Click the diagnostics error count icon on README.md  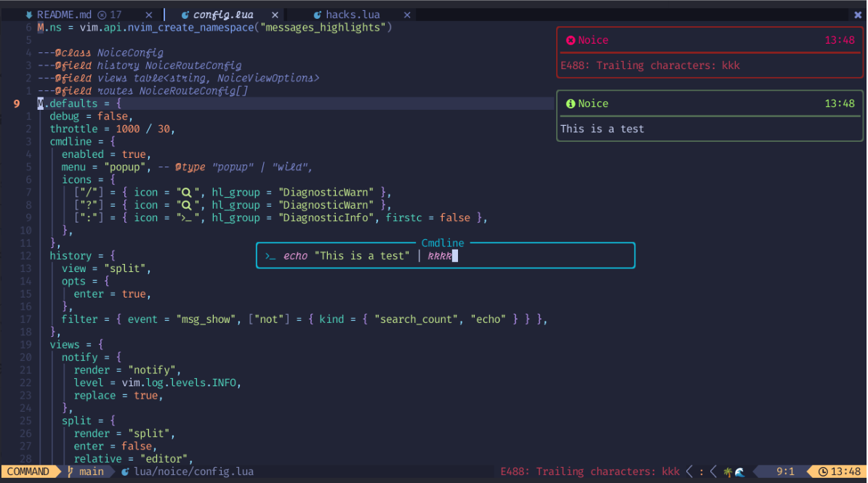click(102, 15)
